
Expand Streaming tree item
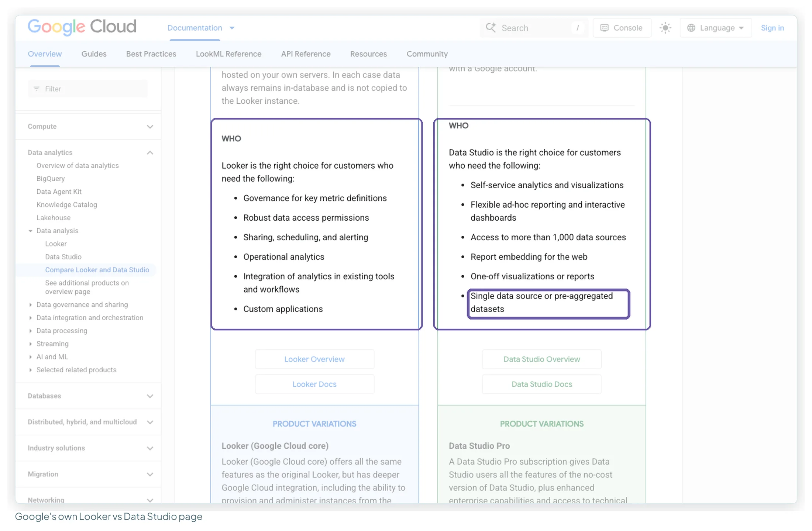(x=31, y=344)
